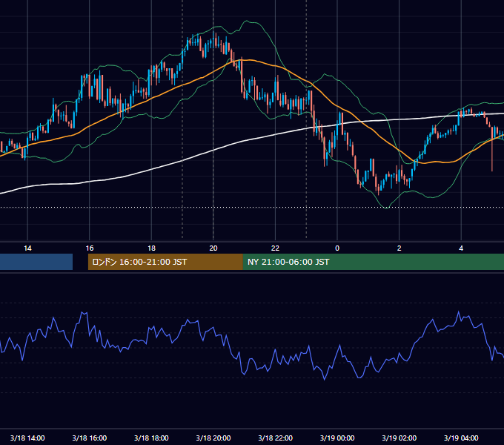Click the 2 hour label on the price chart axis
This screenshot has width=504, height=445.
[399, 248]
